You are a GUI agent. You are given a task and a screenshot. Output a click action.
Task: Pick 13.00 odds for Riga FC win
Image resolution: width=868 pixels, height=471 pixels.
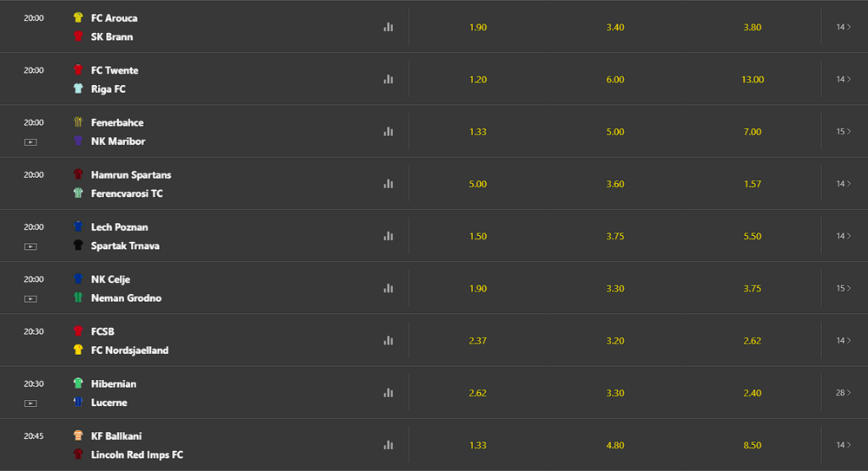(x=753, y=80)
